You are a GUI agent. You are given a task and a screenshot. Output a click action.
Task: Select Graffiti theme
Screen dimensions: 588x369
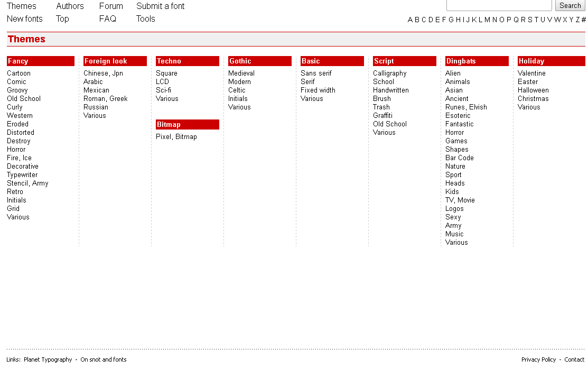point(382,116)
